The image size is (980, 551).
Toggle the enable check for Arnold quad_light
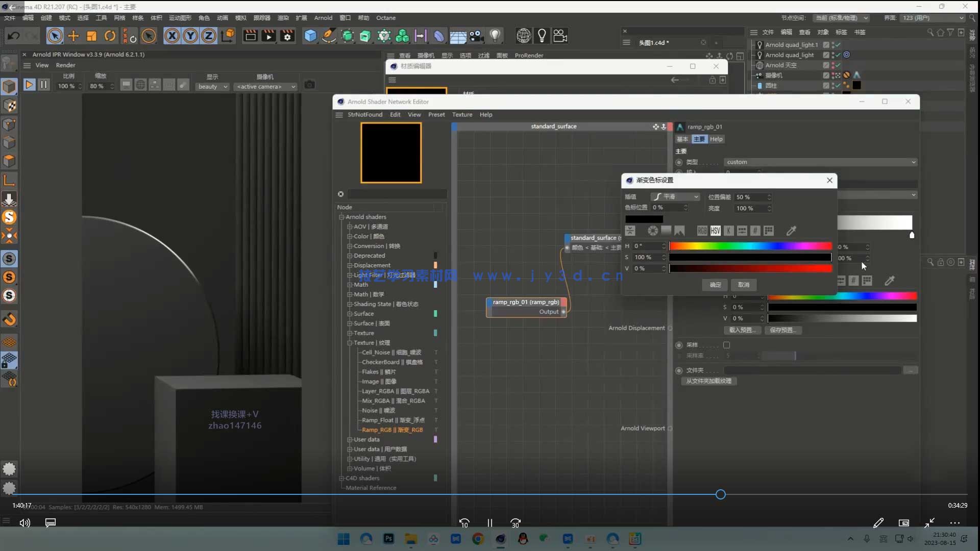click(838, 55)
